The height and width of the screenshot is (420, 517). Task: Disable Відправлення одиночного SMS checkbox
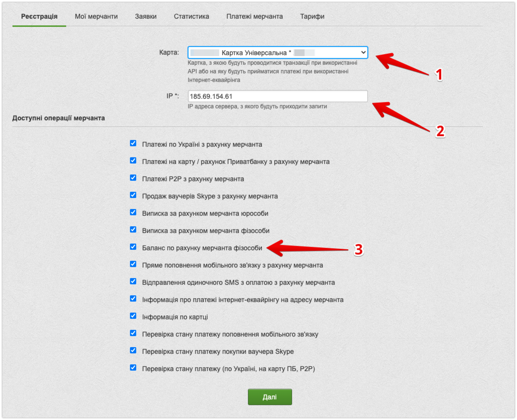point(133,281)
